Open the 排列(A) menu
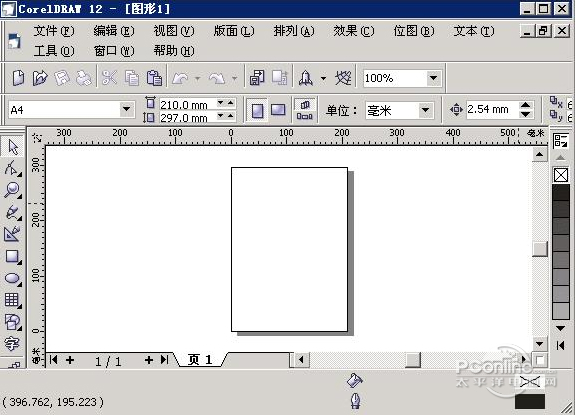The height and width of the screenshot is (418, 576). 294,31
